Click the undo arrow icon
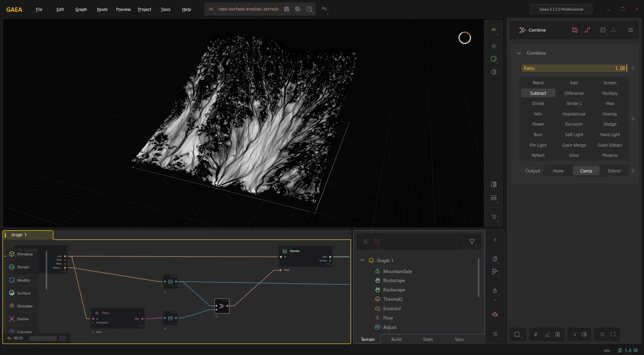 324,9
